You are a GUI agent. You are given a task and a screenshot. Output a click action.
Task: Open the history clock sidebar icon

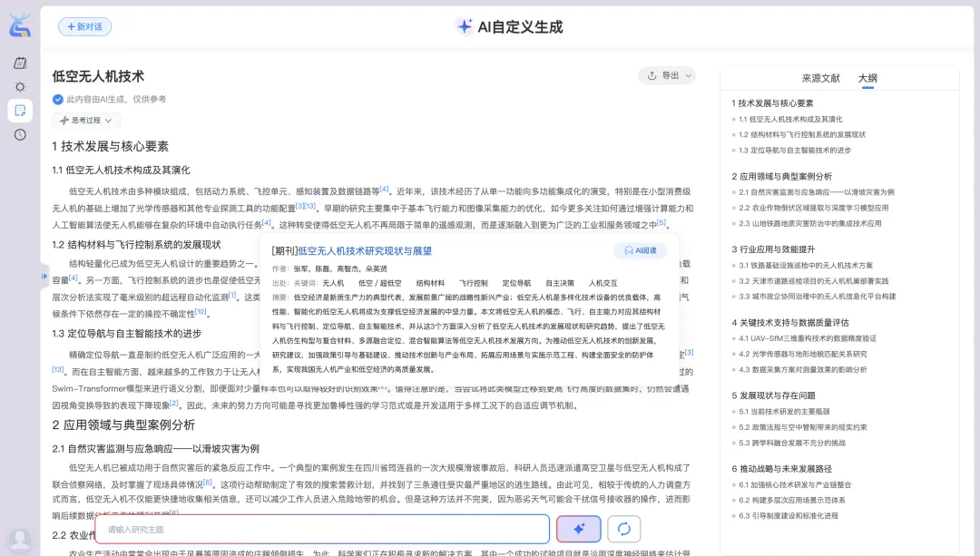click(20, 134)
